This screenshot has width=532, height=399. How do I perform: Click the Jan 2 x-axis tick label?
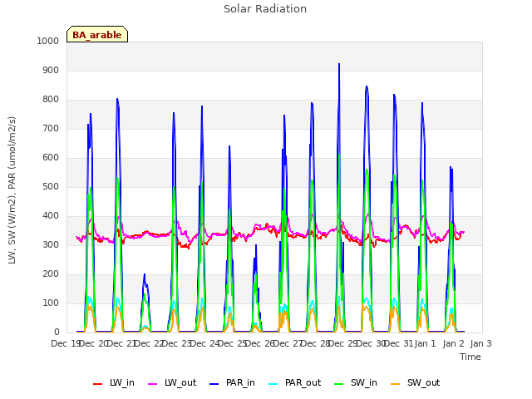(x=453, y=343)
